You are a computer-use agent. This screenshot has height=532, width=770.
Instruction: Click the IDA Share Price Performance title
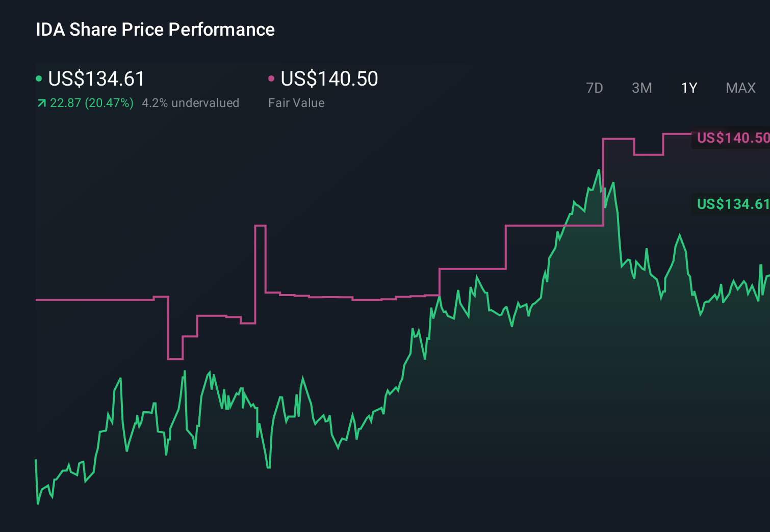155,29
